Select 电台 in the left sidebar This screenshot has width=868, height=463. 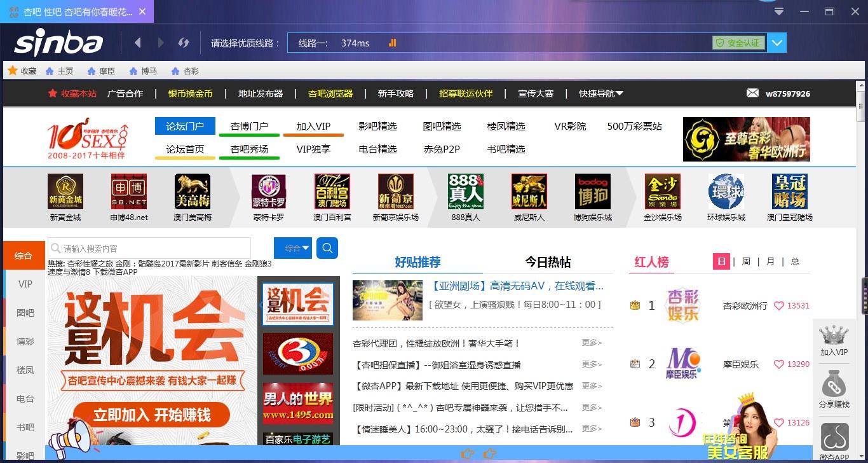coord(25,399)
